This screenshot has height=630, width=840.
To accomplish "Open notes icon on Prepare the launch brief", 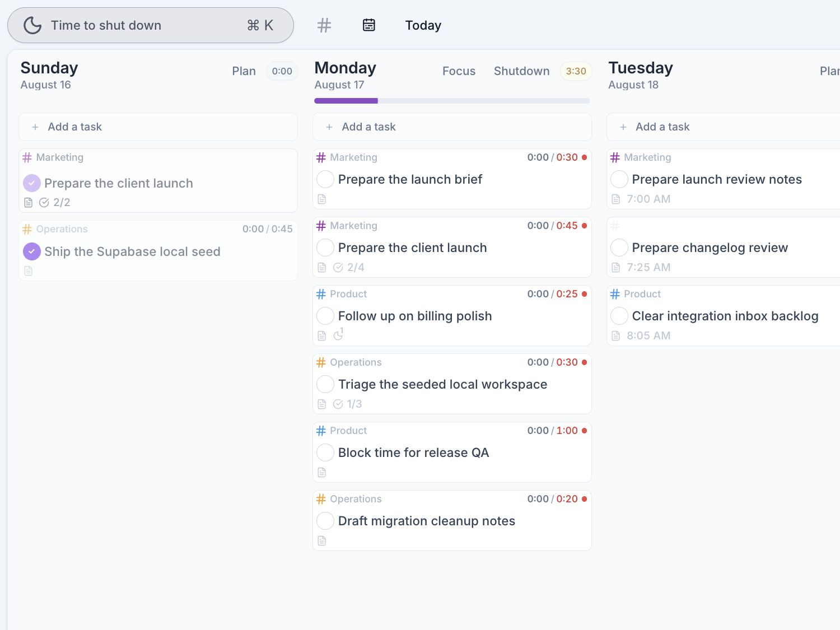I will click(x=321, y=199).
